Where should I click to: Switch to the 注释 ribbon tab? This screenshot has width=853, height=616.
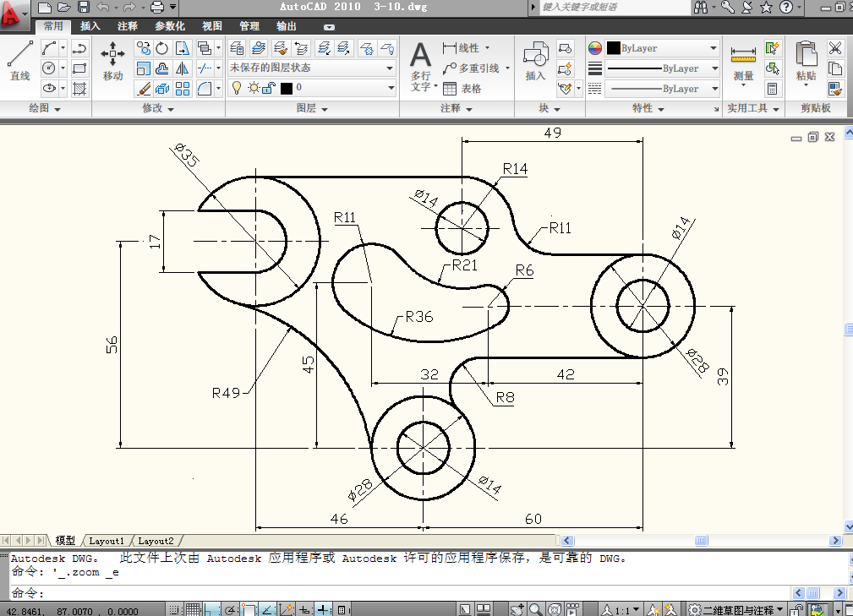[128, 26]
